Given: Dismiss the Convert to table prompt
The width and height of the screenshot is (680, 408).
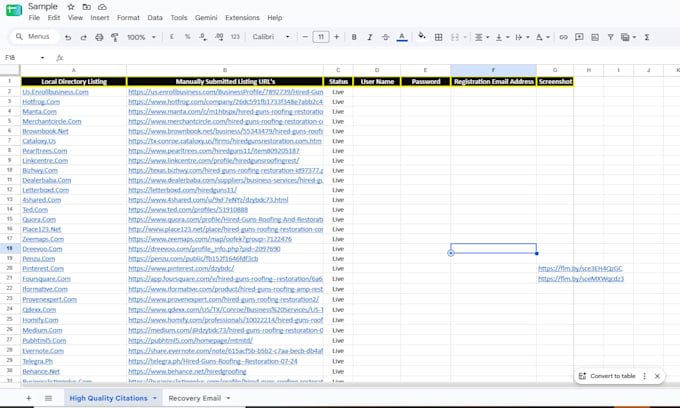Looking at the screenshot, I should (657, 376).
